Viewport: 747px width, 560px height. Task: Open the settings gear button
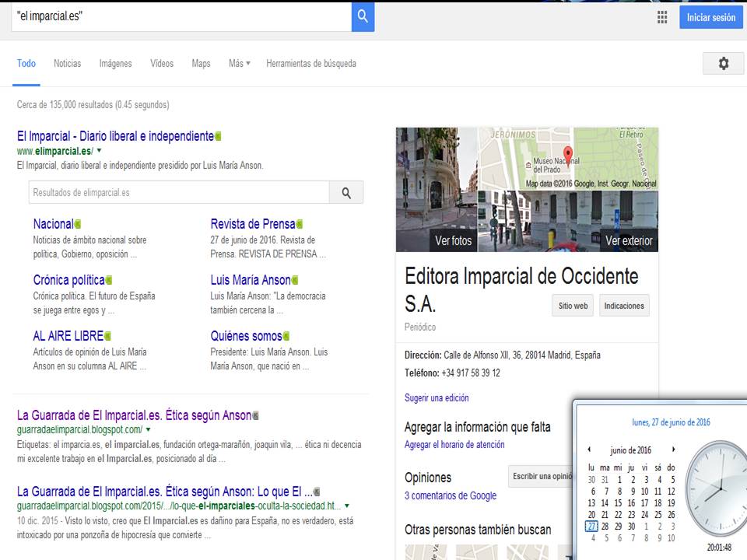point(723,63)
